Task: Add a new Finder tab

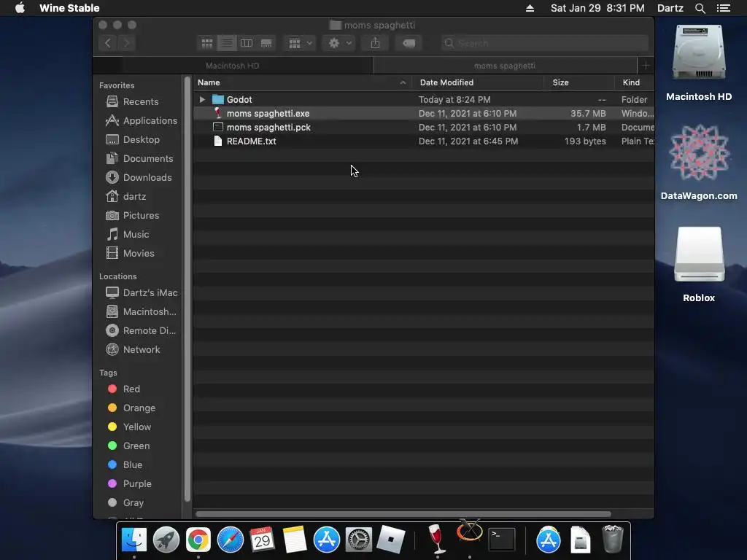Action: pyautogui.click(x=646, y=66)
